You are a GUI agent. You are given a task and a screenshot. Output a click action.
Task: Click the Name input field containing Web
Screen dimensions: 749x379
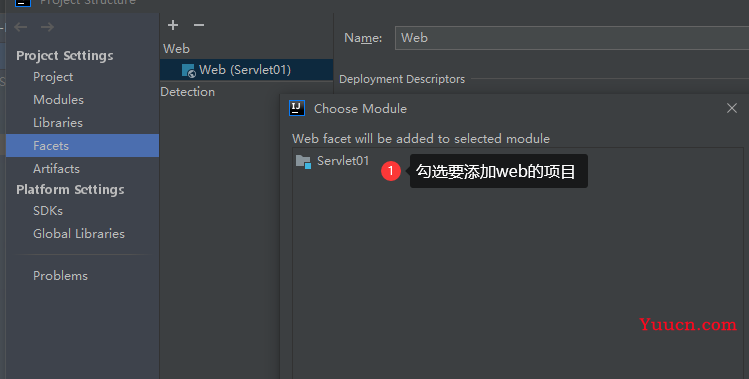[x=572, y=38]
